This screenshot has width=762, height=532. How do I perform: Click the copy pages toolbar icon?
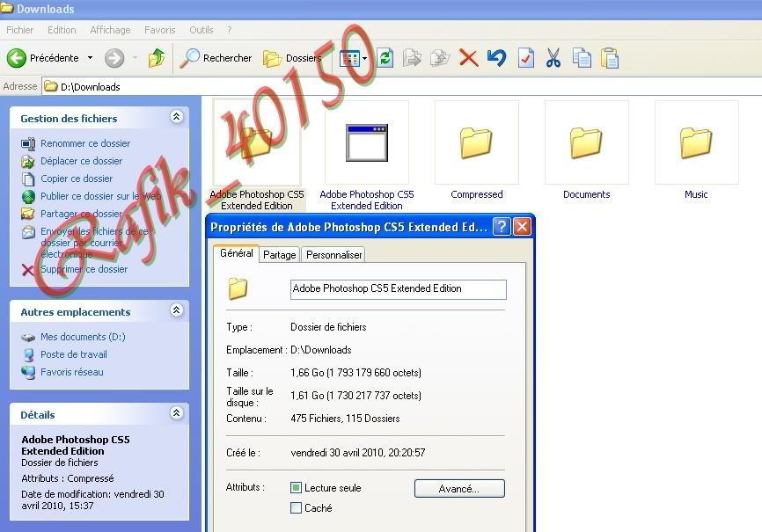tap(582, 58)
